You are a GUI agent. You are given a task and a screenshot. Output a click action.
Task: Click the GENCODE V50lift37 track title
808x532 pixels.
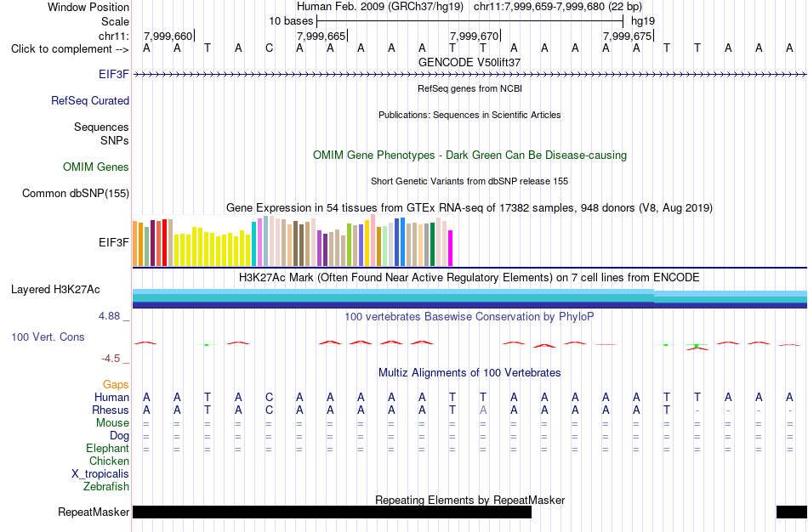(x=469, y=62)
